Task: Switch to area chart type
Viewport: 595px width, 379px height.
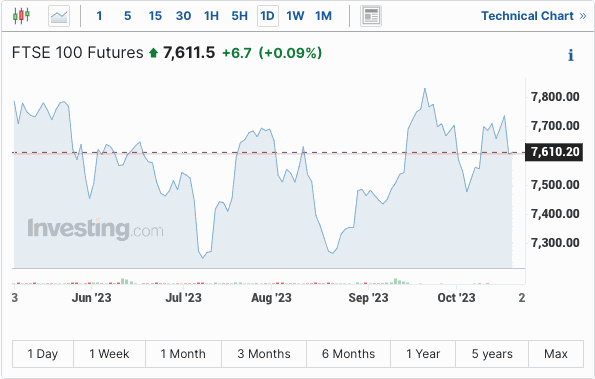Action: (59, 16)
